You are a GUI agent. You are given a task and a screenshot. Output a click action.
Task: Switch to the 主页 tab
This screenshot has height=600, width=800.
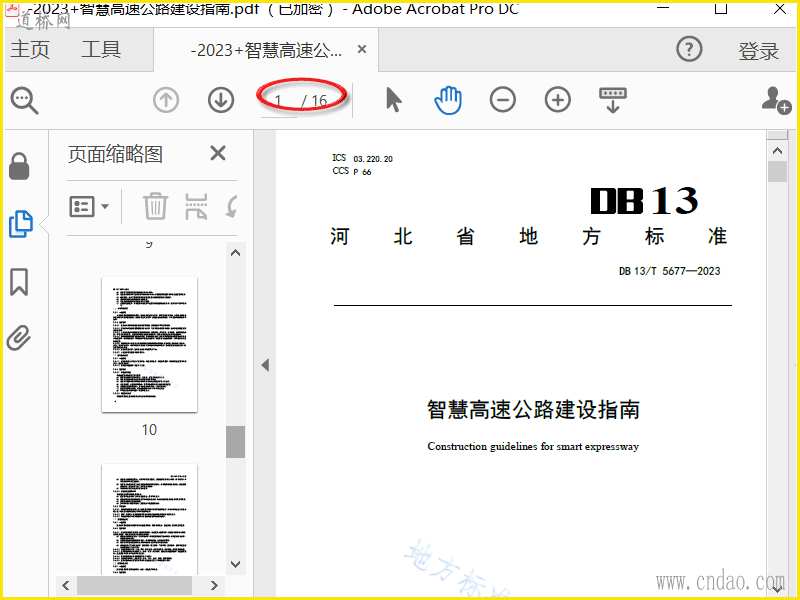click(x=30, y=49)
